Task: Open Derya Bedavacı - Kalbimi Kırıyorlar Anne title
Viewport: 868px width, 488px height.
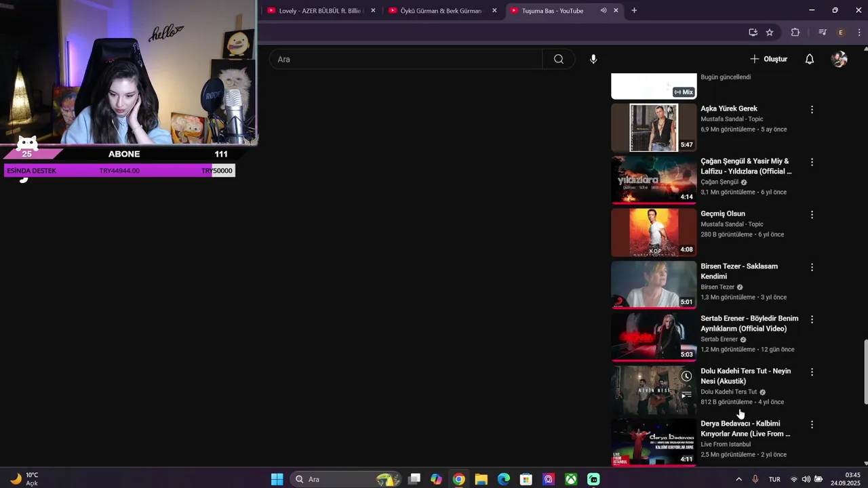Action: click(746, 428)
